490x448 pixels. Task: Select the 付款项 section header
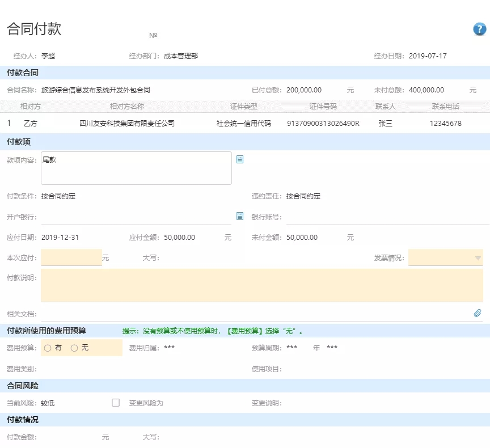[x=19, y=142]
